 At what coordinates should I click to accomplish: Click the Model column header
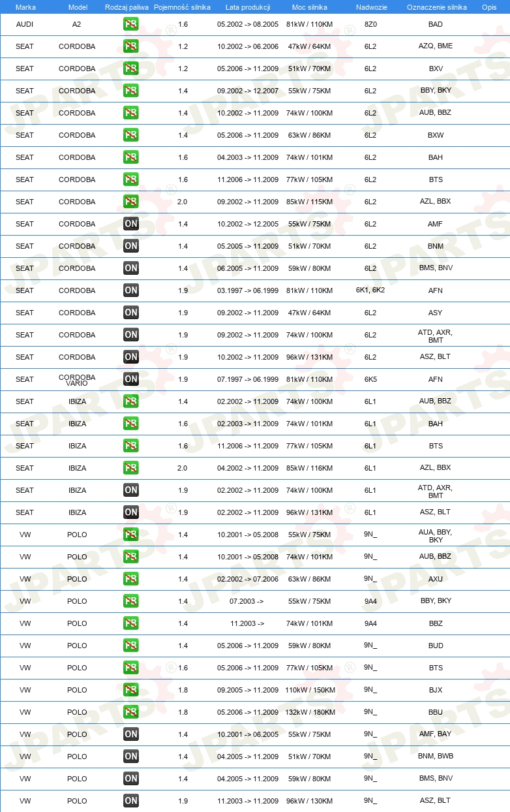coord(77,7)
